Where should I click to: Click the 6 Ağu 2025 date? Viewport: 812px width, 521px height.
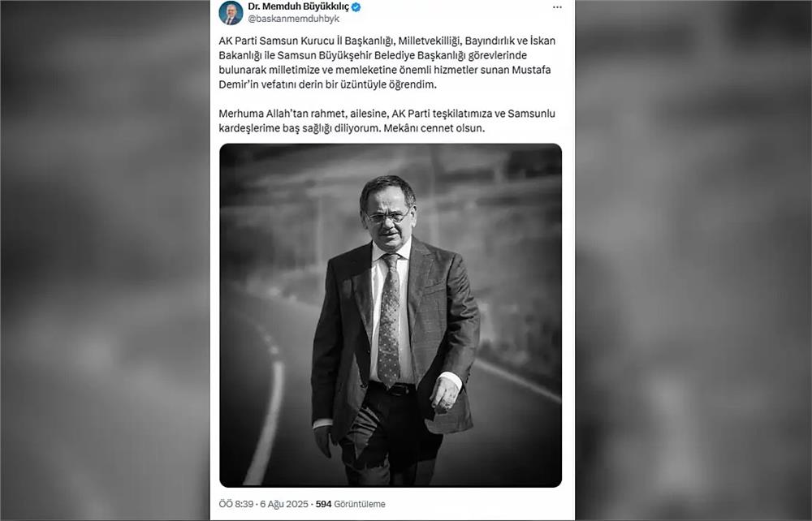[284, 504]
